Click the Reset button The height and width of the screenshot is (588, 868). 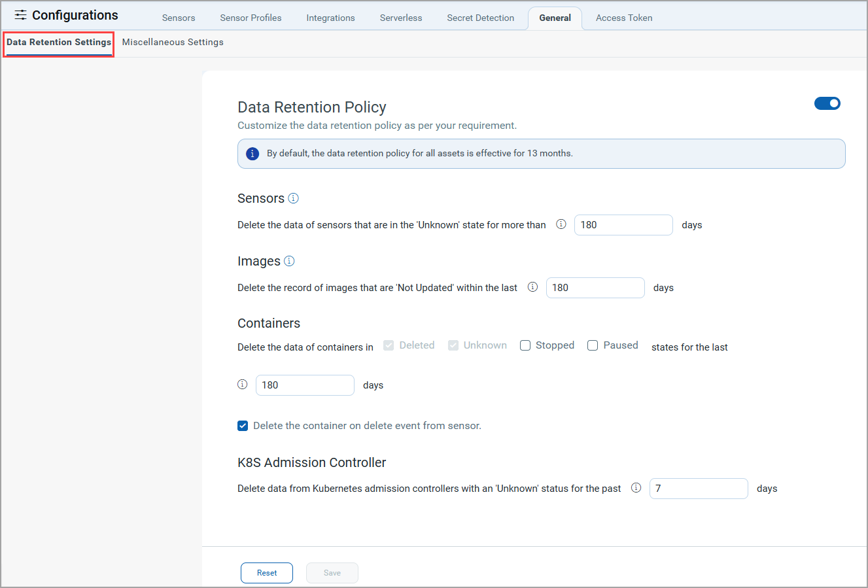(x=266, y=573)
